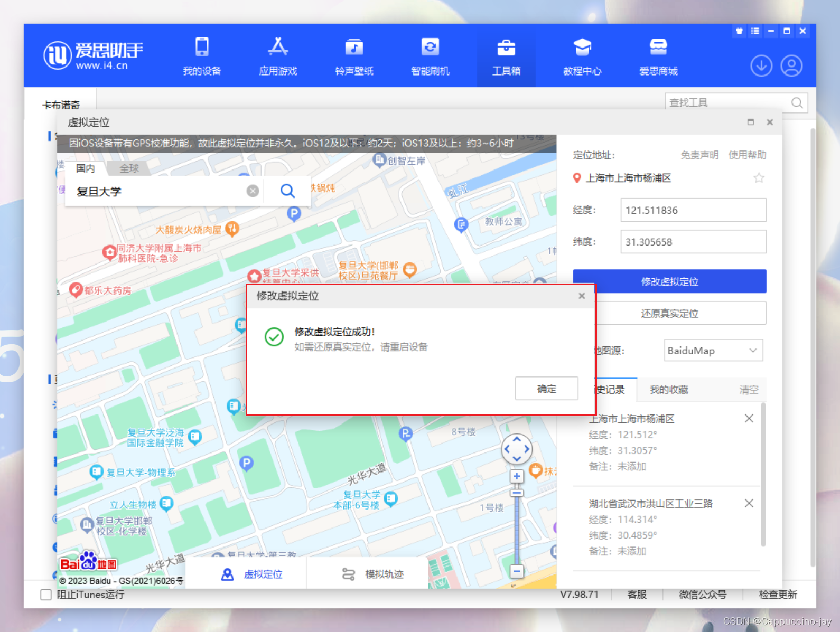The image size is (840, 632).
Task: Open 使用帮助 link
Action: click(747, 155)
